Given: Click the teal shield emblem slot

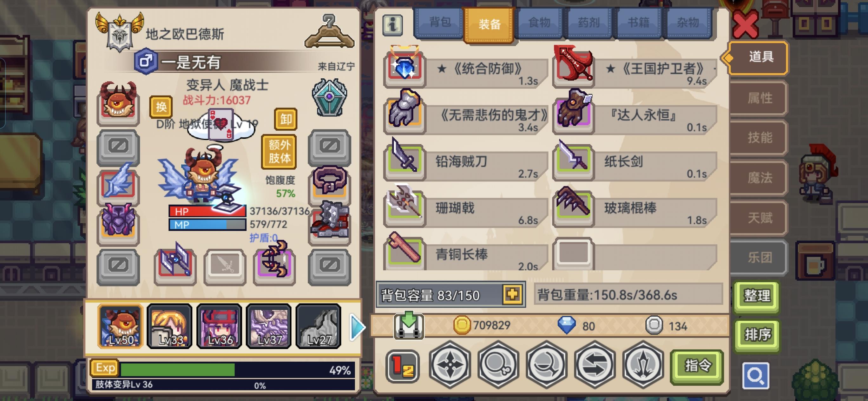Looking at the screenshot, I should tap(329, 97).
